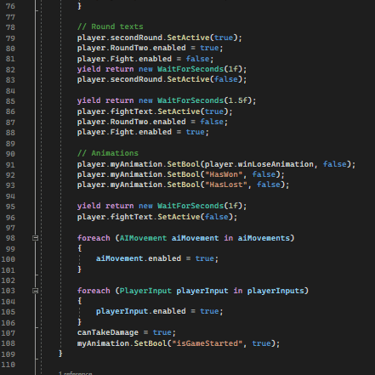Click aiMovements collection name on line 98
This screenshot has height=375, width=375.
[x=263, y=238]
